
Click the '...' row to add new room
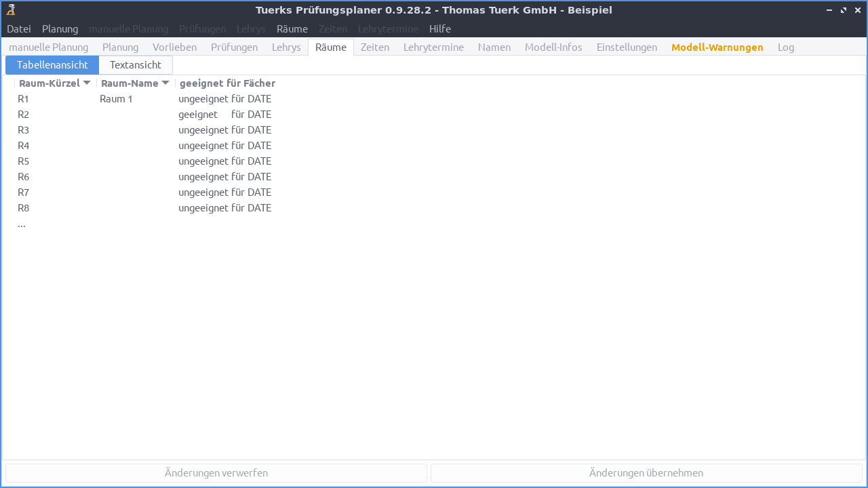point(21,224)
